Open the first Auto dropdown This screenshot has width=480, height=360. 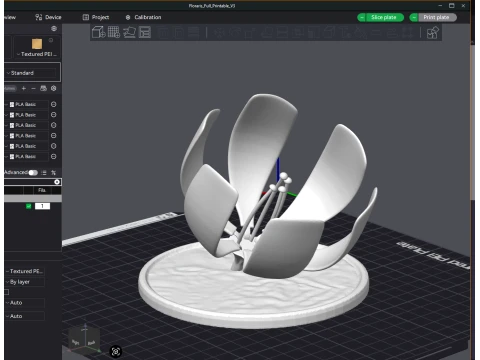point(25,303)
